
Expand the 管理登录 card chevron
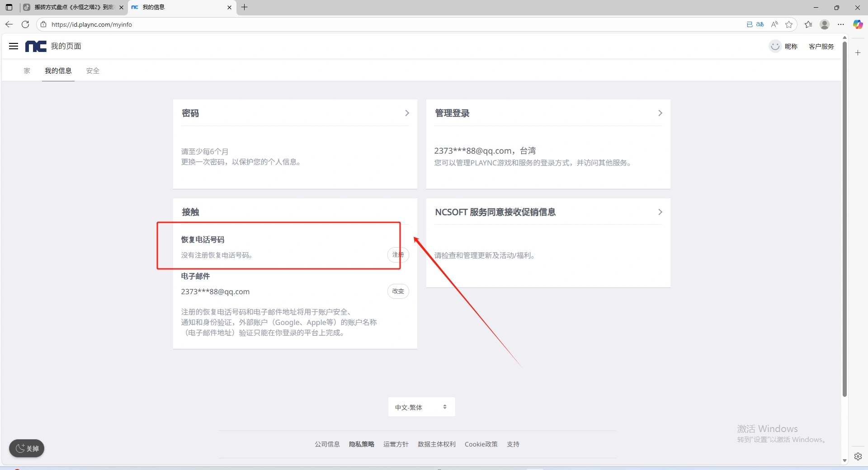pos(660,113)
